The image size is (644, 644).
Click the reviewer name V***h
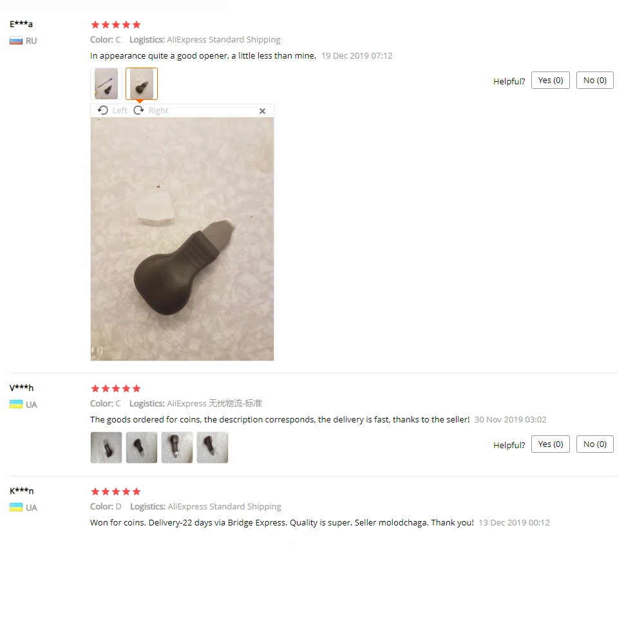coord(21,388)
